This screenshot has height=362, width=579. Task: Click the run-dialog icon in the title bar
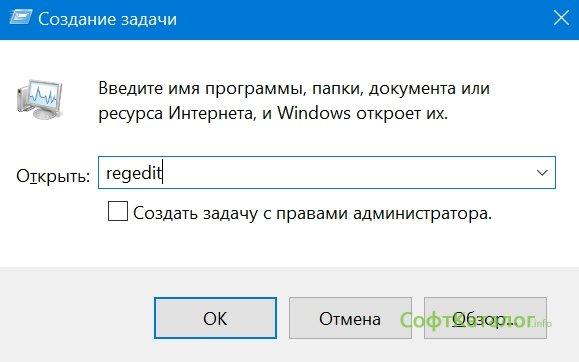tap(20, 17)
